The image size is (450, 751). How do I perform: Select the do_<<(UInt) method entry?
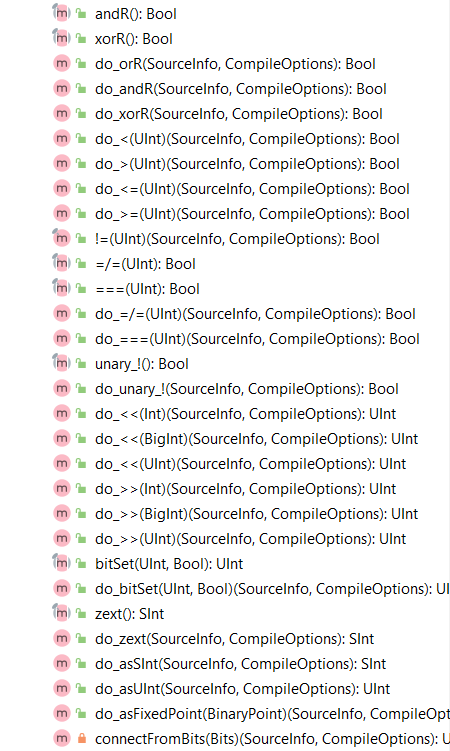[250, 464]
